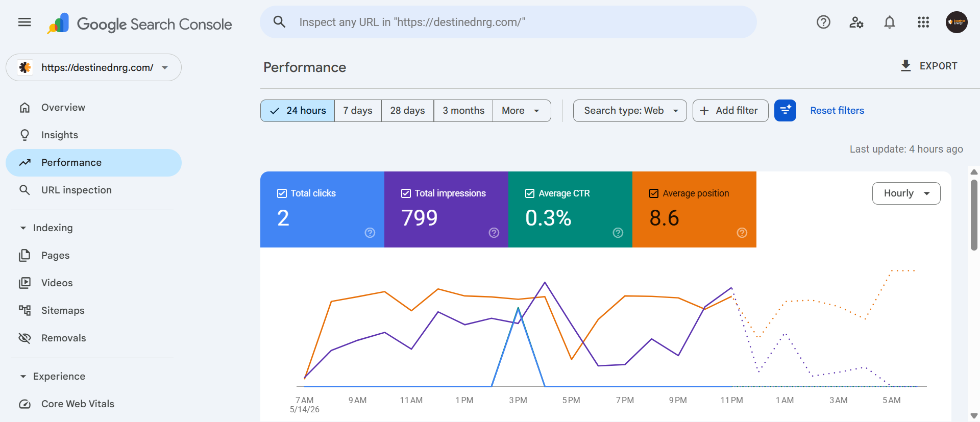Viewport: 980px width, 422px height.
Task: Click the scrollbar down arrow
Action: pyautogui.click(x=974, y=416)
